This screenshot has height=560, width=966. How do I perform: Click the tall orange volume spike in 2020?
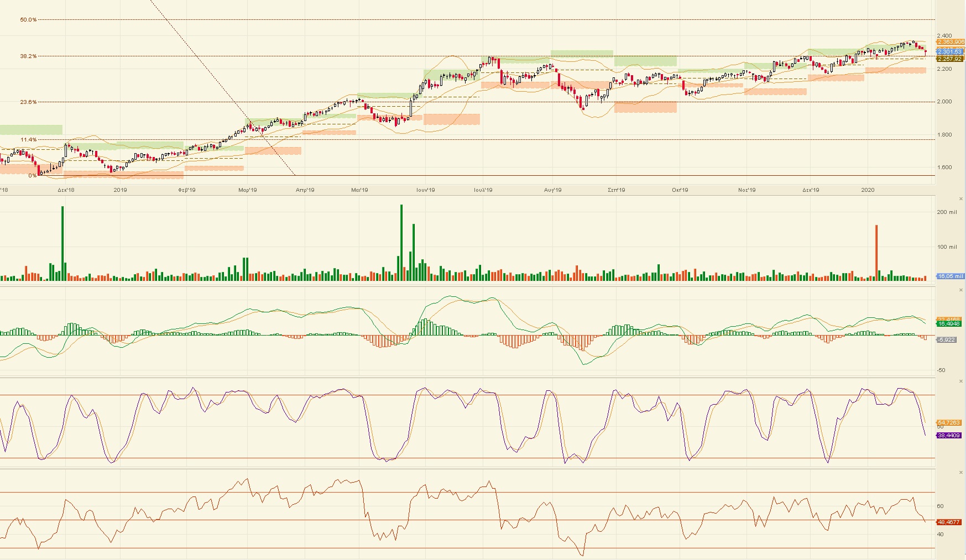pos(876,252)
